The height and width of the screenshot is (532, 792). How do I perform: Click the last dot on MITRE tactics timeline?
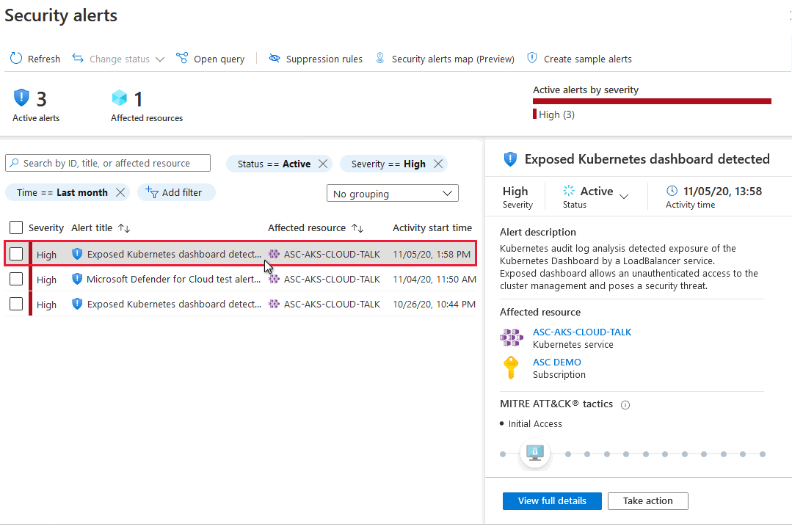[762, 454]
